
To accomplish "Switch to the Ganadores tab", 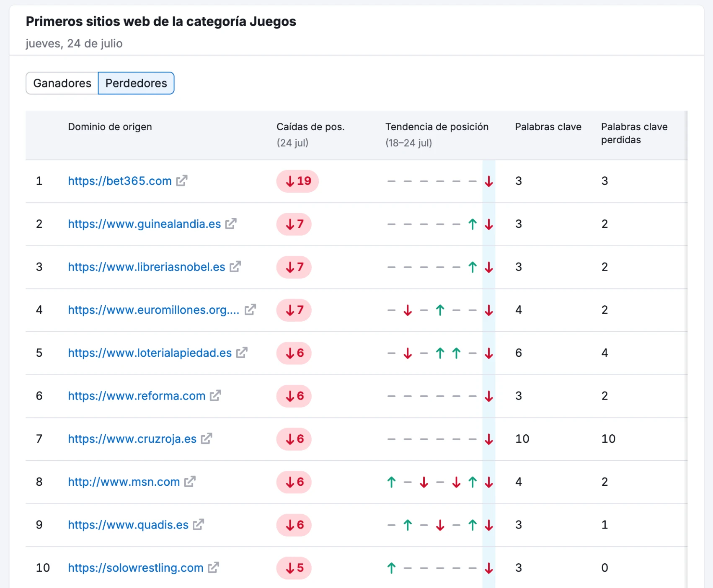I will coord(62,83).
